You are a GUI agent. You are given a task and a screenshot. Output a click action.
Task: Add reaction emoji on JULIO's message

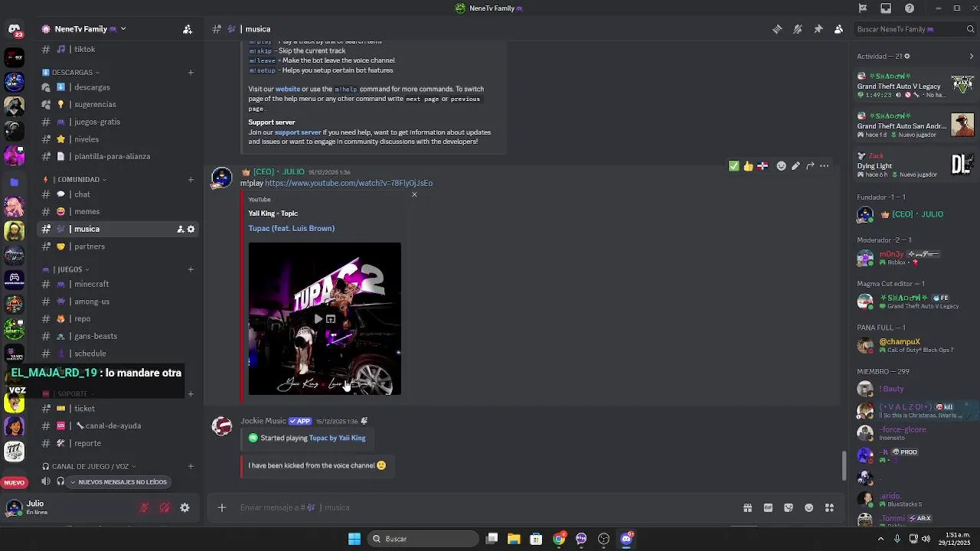[781, 166]
